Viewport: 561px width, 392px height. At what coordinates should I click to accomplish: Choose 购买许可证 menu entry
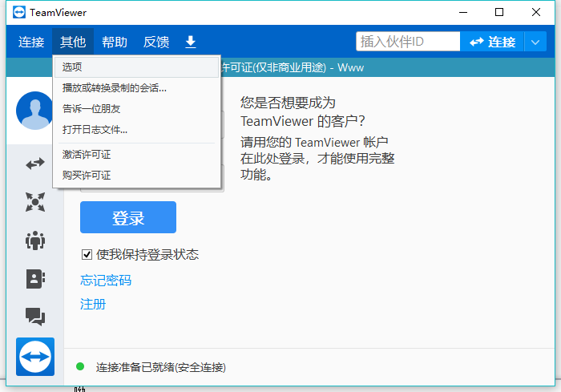(x=136, y=175)
